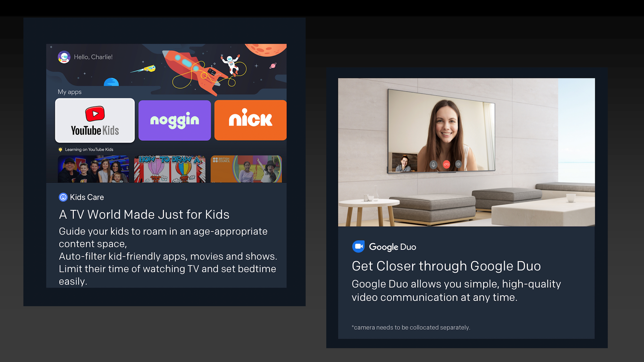Click the Google Duo allows you simple description
The width and height of the screenshot is (644, 362).
click(456, 291)
